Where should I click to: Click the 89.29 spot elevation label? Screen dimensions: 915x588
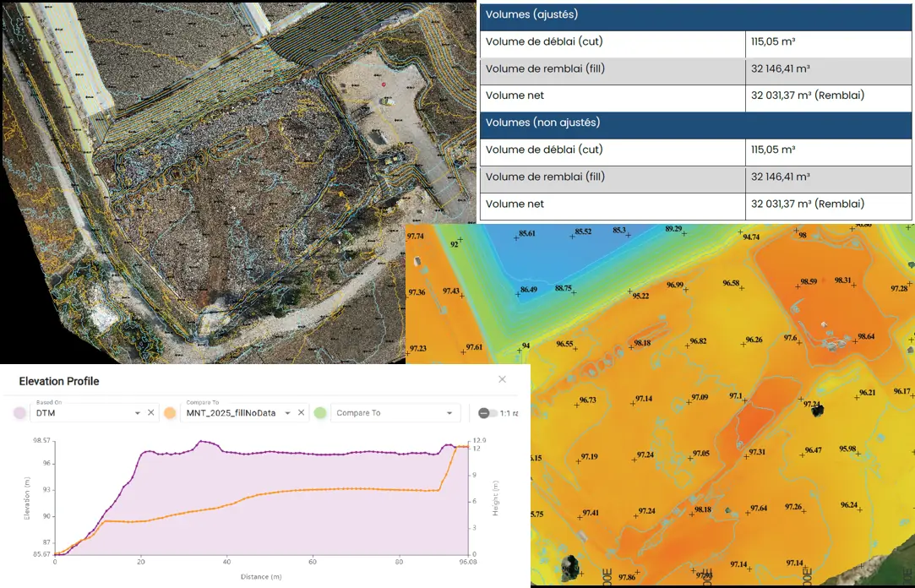[x=673, y=229]
